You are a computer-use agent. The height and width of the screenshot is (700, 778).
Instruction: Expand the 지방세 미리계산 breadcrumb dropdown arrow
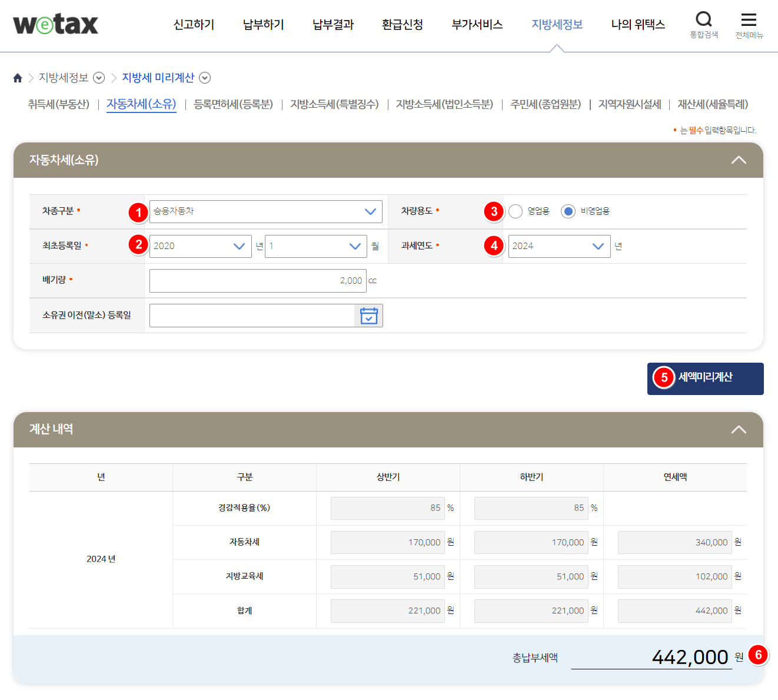[x=205, y=78]
